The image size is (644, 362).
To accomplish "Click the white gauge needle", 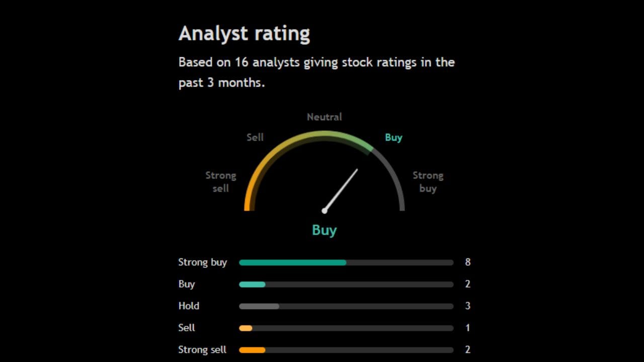I will [x=342, y=189].
